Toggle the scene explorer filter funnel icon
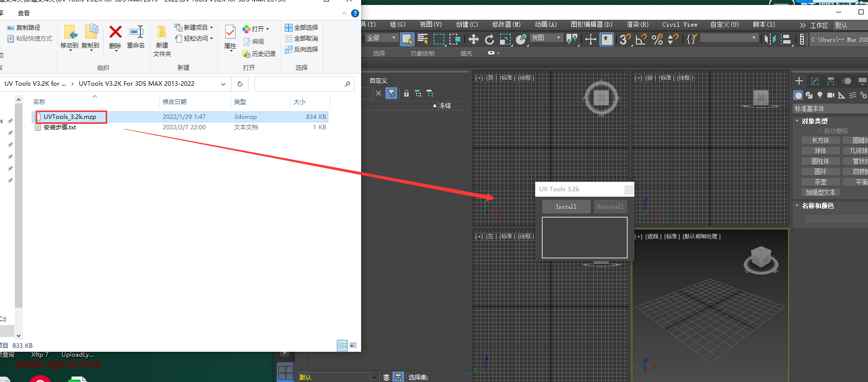 pyautogui.click(x=391, y=93)
